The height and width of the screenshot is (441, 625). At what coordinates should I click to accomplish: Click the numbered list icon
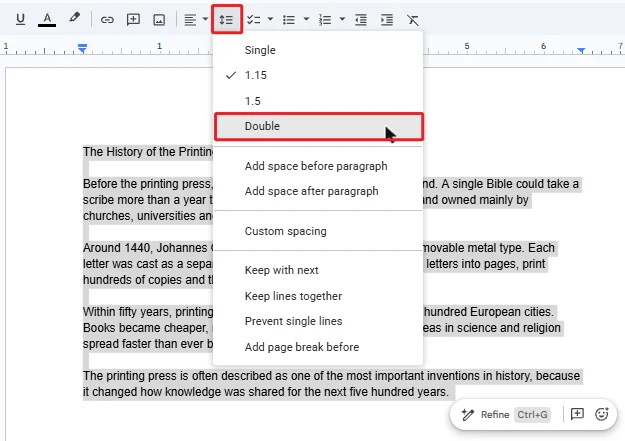coord(325,20)
